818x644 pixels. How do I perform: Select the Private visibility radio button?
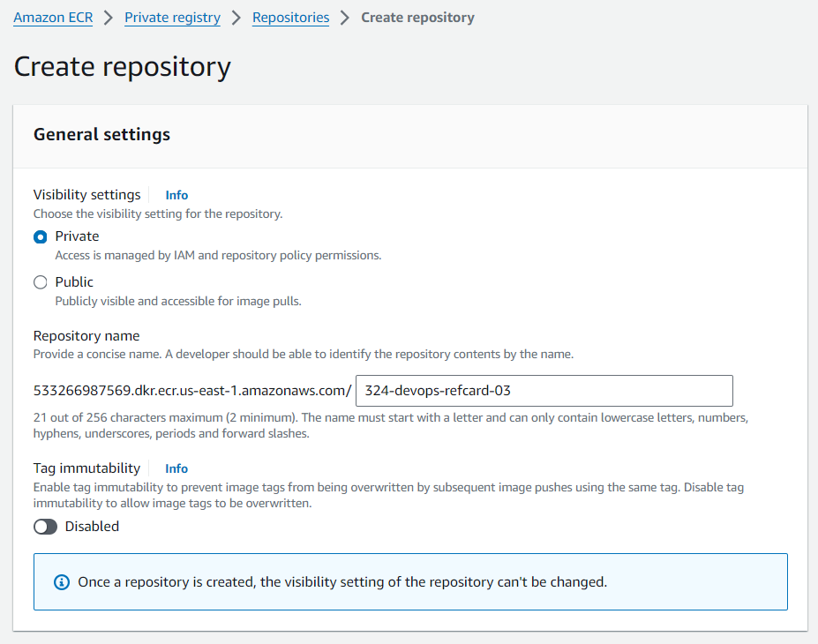coord(41,236)
